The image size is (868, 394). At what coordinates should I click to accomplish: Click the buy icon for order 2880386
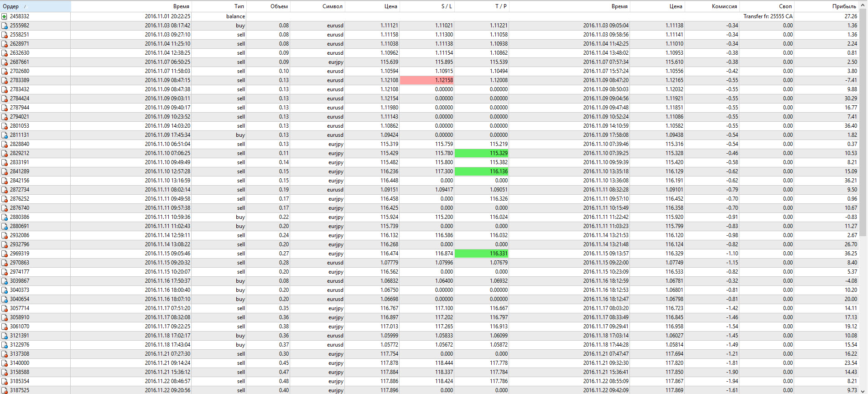click(x=5, y=217)
